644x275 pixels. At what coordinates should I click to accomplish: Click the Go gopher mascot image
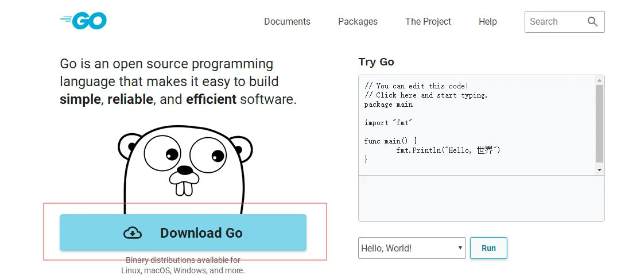pos(185,169)
